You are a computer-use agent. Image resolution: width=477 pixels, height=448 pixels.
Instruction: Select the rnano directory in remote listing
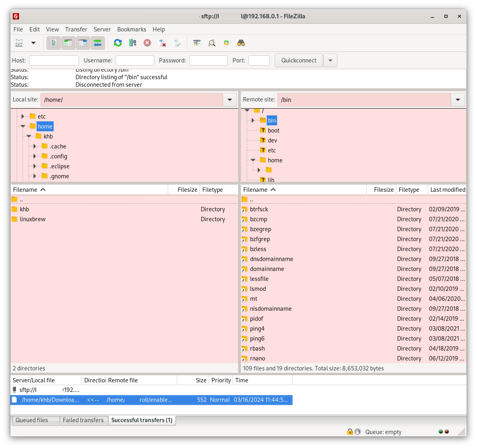point(258,358)
